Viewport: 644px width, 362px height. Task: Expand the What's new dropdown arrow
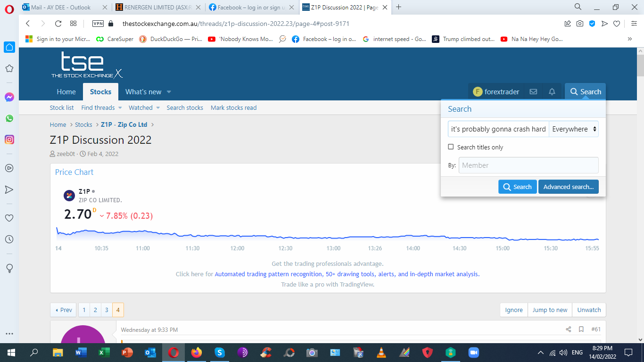[x=169, y=92]
